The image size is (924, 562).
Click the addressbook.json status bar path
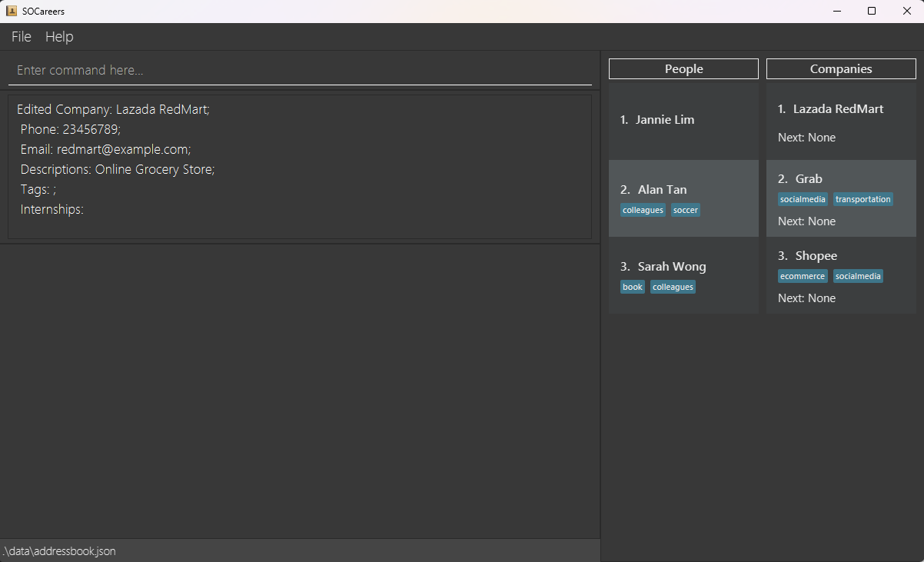tap(60, 551)
